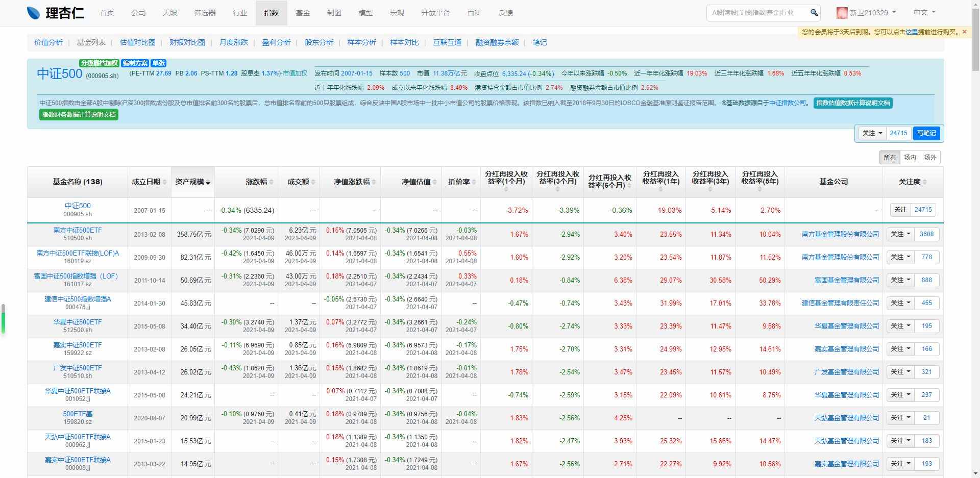
Task: Open 天弘中证500ETF联接A fund link
Action: [78, 437]
